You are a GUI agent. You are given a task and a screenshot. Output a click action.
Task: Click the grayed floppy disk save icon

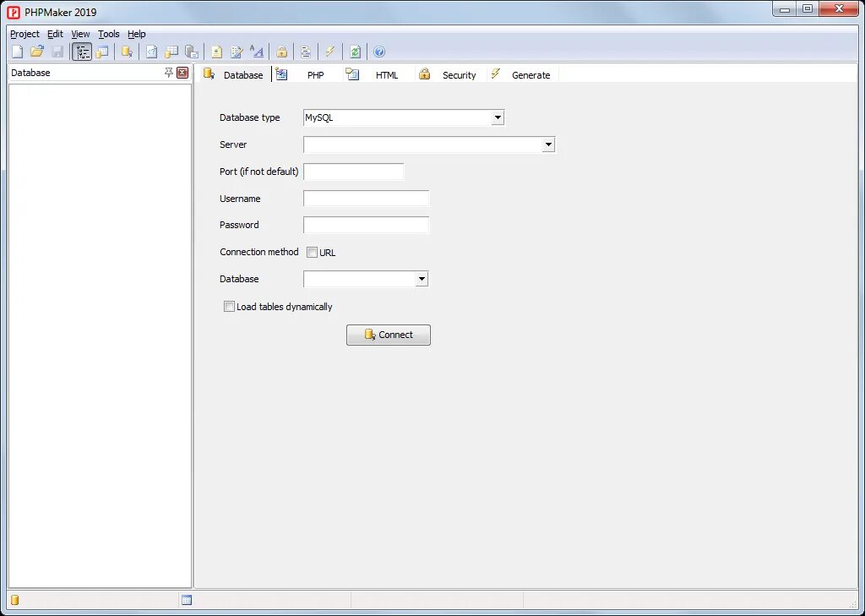[57, 52]
